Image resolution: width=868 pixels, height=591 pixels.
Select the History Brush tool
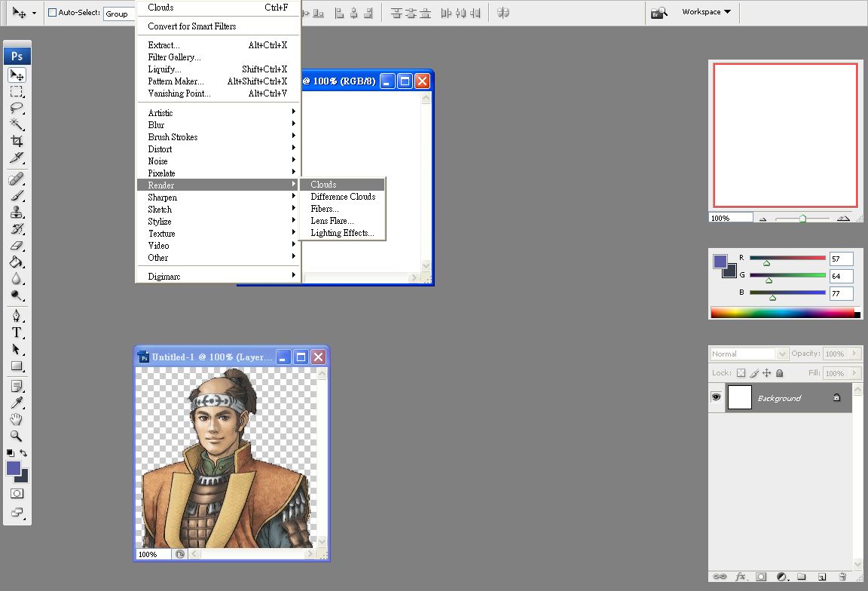coord(17,228)
